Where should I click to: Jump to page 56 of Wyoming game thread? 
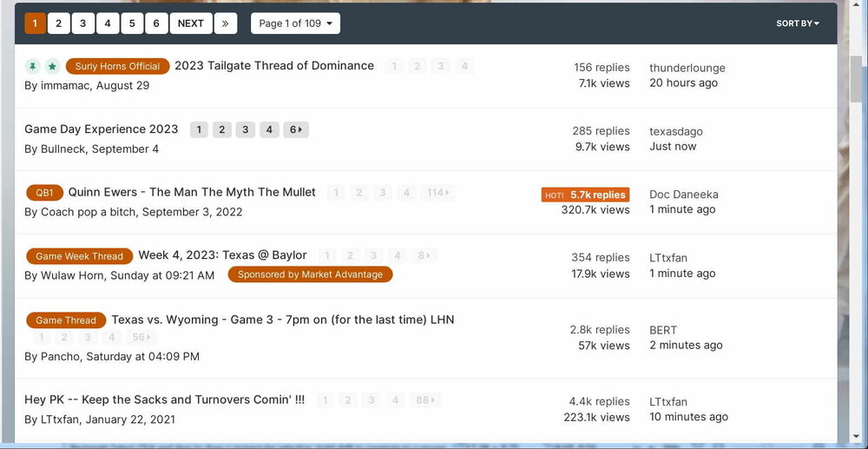pyautogui.click(x=139, y=338)
